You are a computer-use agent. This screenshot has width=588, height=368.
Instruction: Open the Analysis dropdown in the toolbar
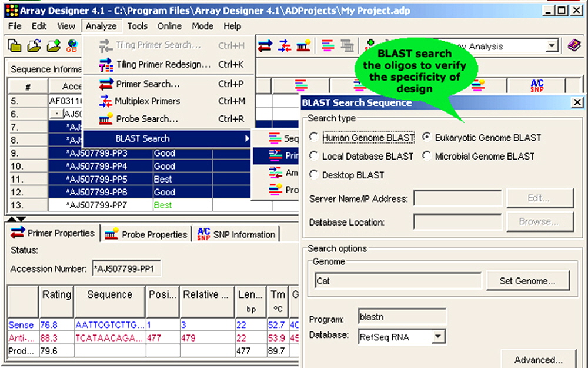(552, 46)
